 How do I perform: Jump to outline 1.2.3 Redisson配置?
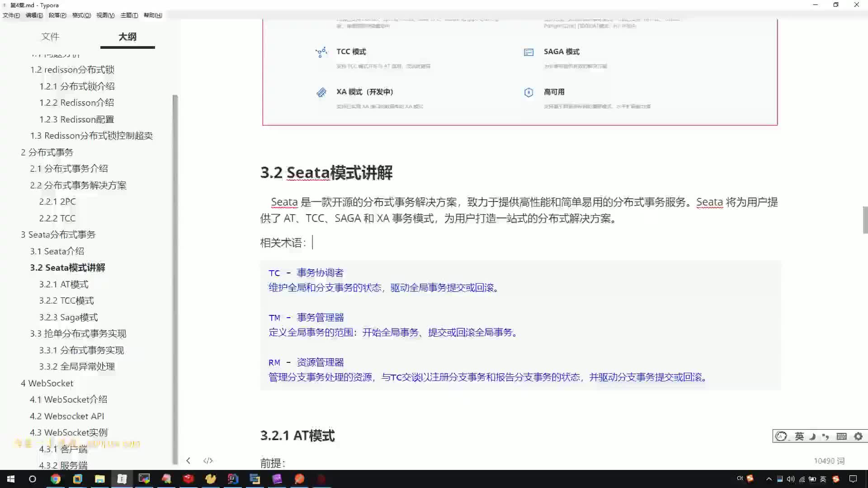pyautogui.click(x=76, y=119)
